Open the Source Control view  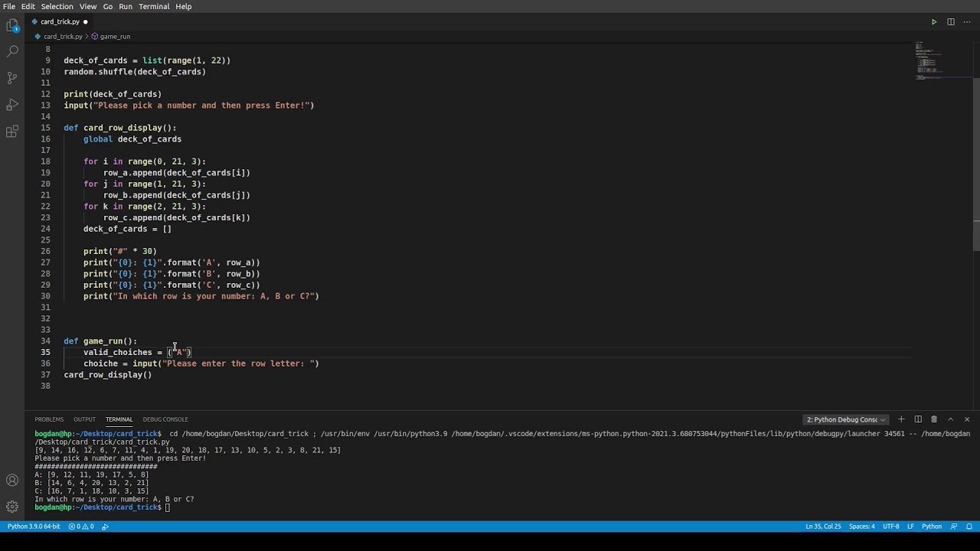(x=12, y=77)
